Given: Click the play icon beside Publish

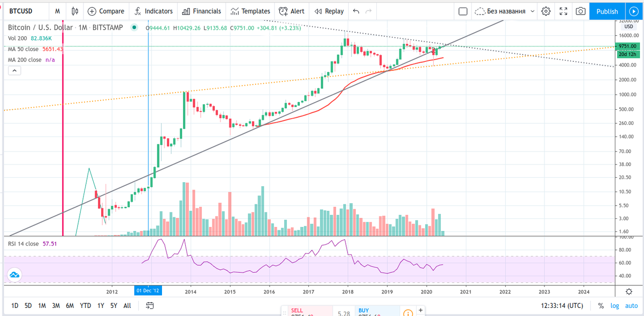Looking at the screenshot, I should tap(633, 11).
